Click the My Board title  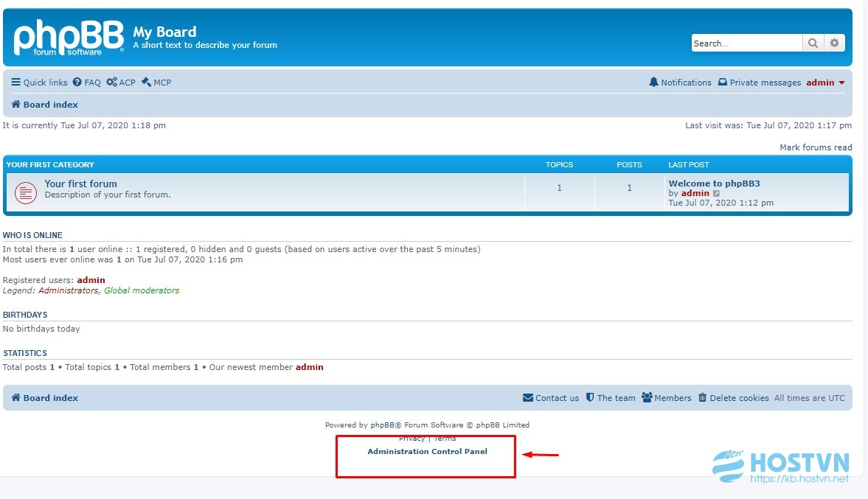coord(164,32)
